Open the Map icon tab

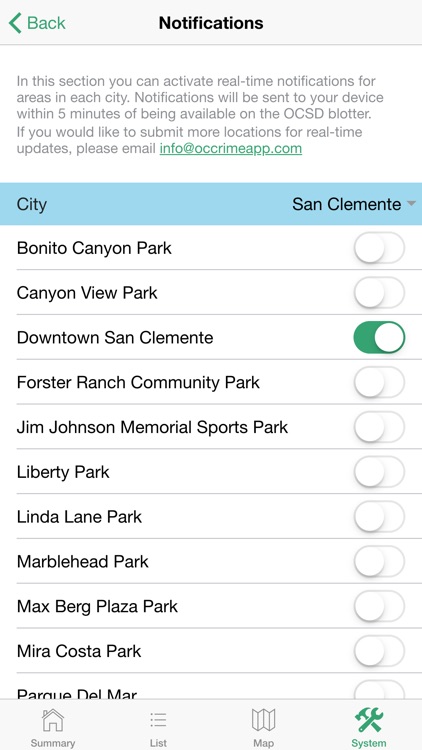263,720
